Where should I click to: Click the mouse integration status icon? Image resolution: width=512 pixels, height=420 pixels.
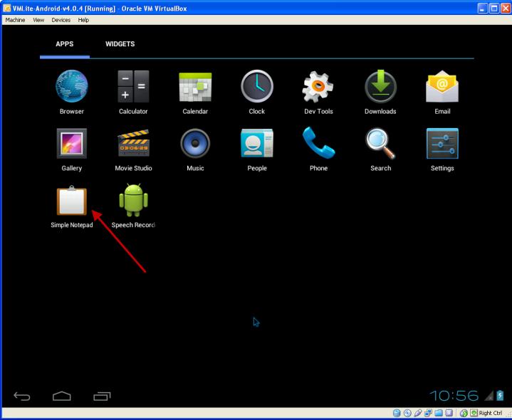[x=464, y=413]
